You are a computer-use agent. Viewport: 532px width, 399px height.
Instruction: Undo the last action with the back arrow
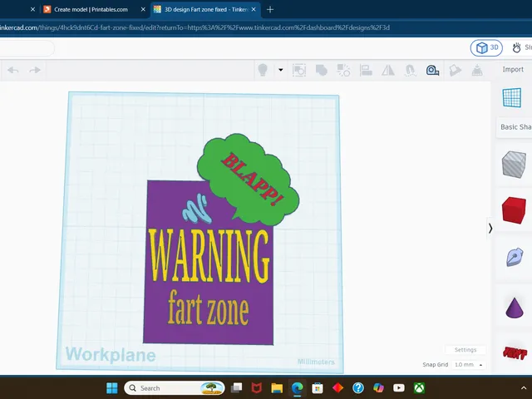13,70
